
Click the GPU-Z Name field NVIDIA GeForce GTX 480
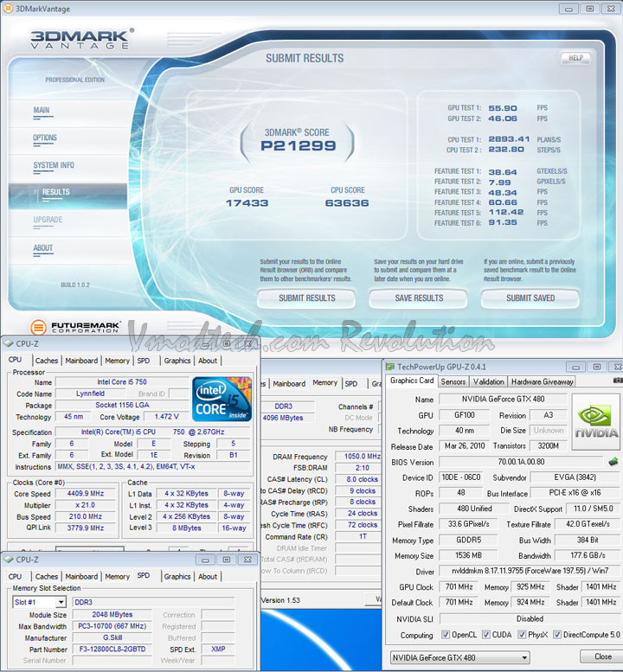click(x=503, y=400)
